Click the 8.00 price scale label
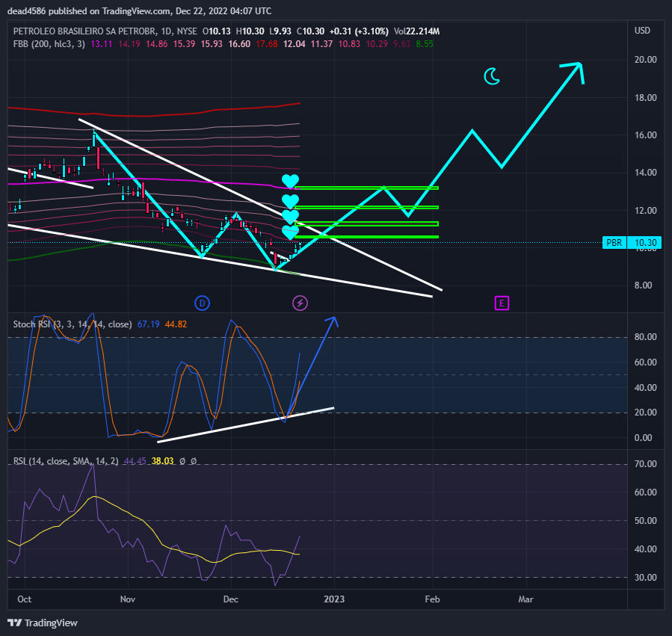 point(644,285)
